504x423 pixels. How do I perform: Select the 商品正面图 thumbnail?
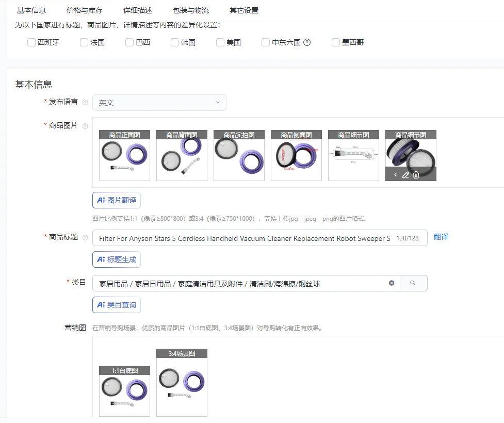coord(124,156)
